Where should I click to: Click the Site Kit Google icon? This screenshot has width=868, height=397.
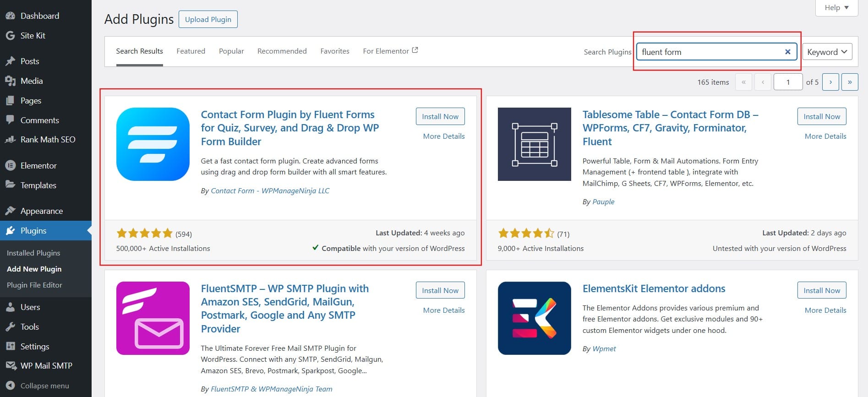point(11,35)
